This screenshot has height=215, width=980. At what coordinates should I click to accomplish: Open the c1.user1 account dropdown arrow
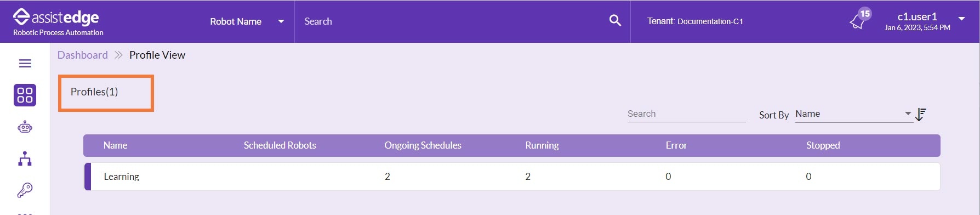[961, 19]
